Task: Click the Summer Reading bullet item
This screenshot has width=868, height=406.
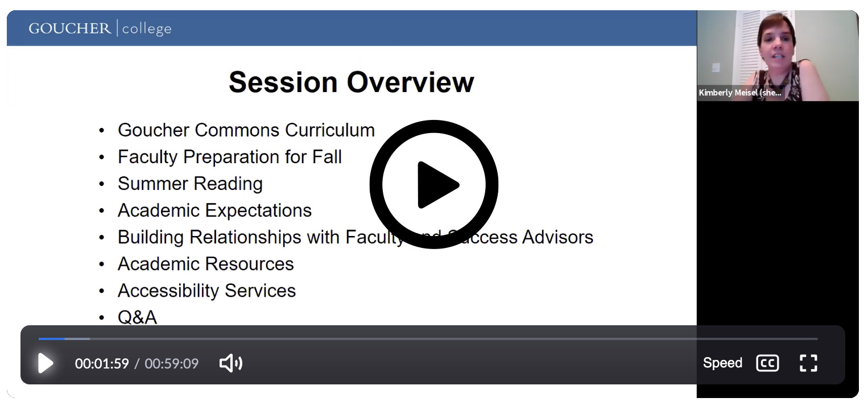Action: [190, 184]
